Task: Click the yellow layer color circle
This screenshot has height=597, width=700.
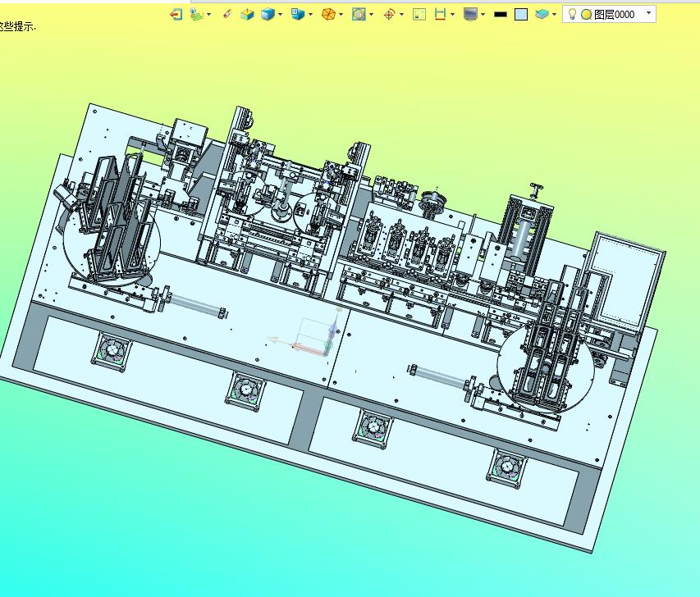Action: point(586,15)
